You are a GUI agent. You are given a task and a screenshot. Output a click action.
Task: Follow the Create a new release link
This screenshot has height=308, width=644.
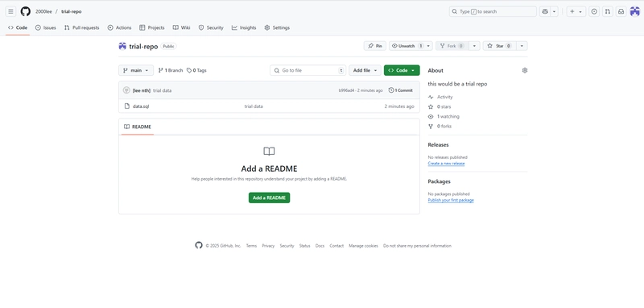click(x=446, y=163)
